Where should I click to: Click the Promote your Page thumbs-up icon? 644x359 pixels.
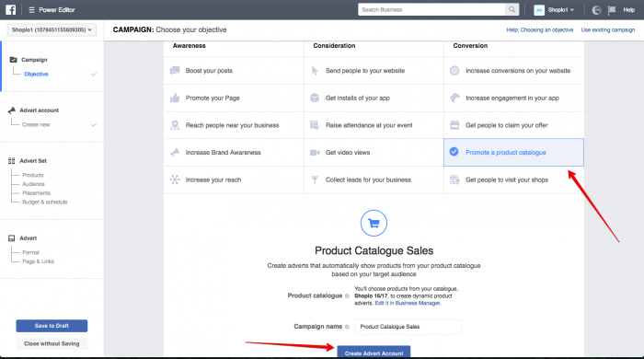click(x=175, y=98)
